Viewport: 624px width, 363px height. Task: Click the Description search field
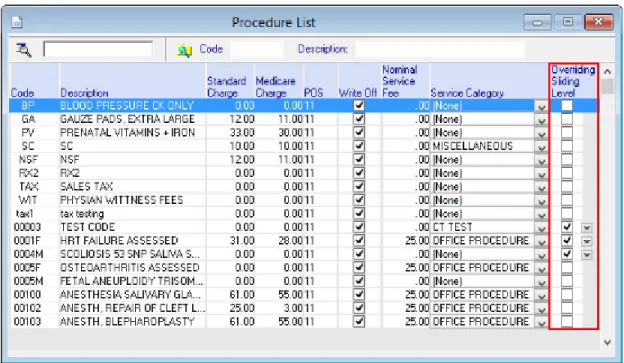pos(440,49)
